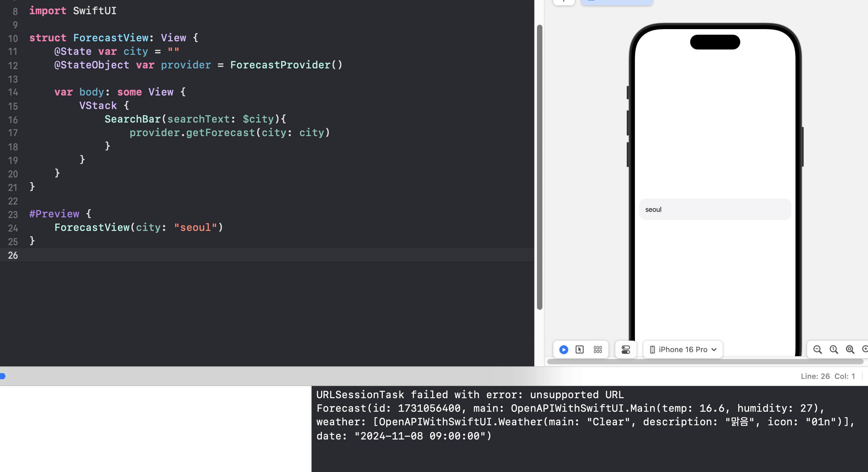
Task: Click ForecastProvider() in line 12
Action: [286, 65]
